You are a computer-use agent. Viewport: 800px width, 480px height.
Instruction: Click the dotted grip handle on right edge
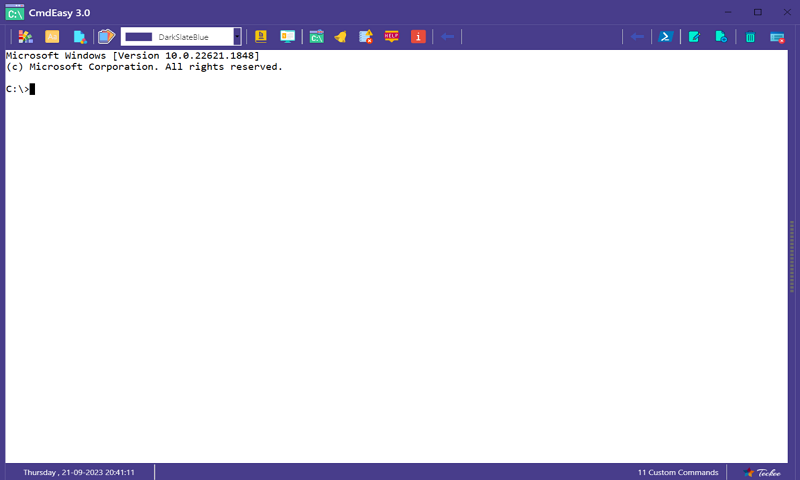click(x=792, y=256)
